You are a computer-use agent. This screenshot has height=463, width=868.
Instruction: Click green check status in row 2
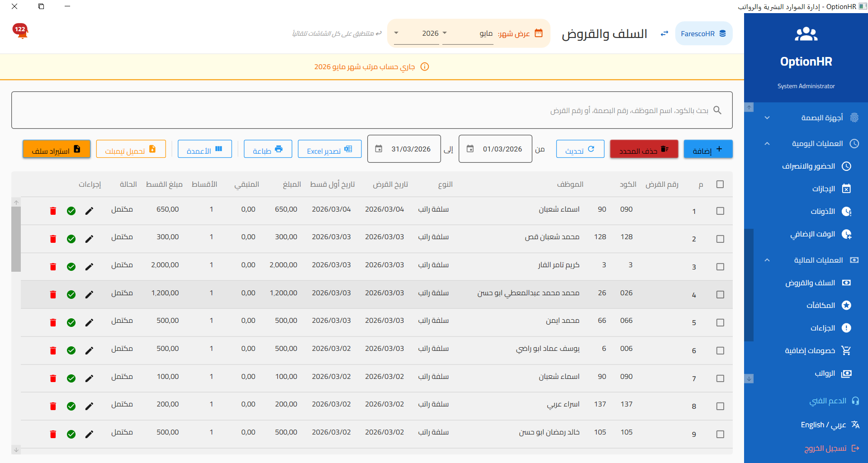[71, 239]
